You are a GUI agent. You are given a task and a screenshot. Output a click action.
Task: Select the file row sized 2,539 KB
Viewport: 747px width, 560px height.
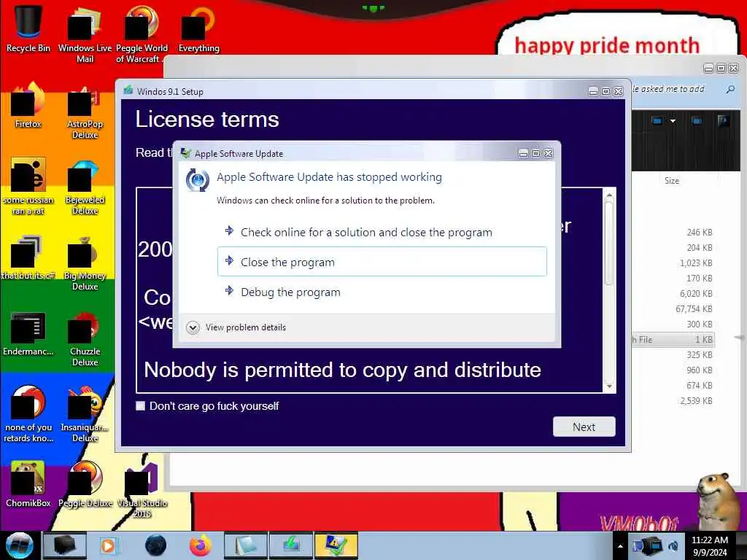point(673,401)
